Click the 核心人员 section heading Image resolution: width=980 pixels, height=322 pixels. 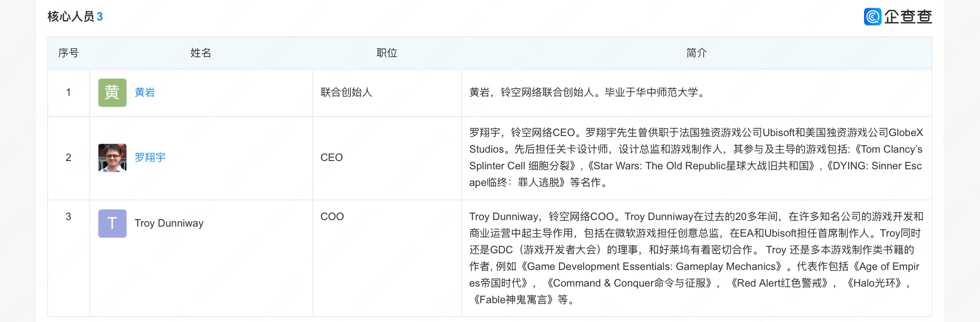coord(71,17)
